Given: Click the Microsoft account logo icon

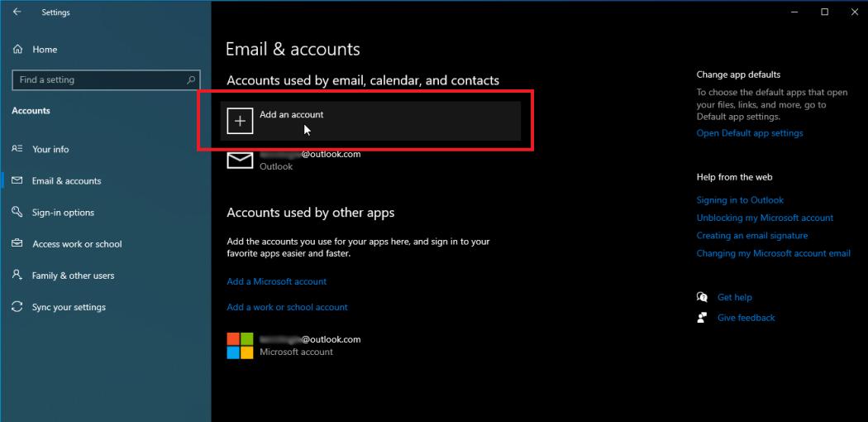Looking at the screenshot, I should tap(241, 346).
